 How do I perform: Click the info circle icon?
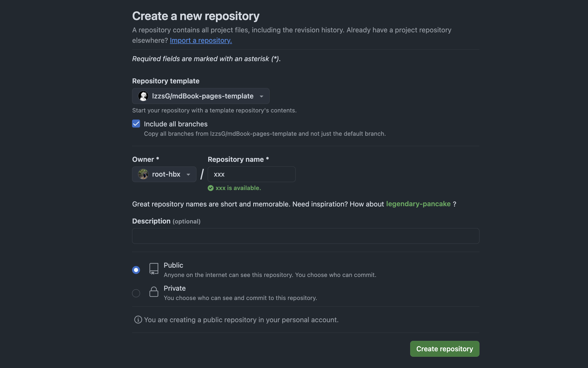tap(138, 320)
